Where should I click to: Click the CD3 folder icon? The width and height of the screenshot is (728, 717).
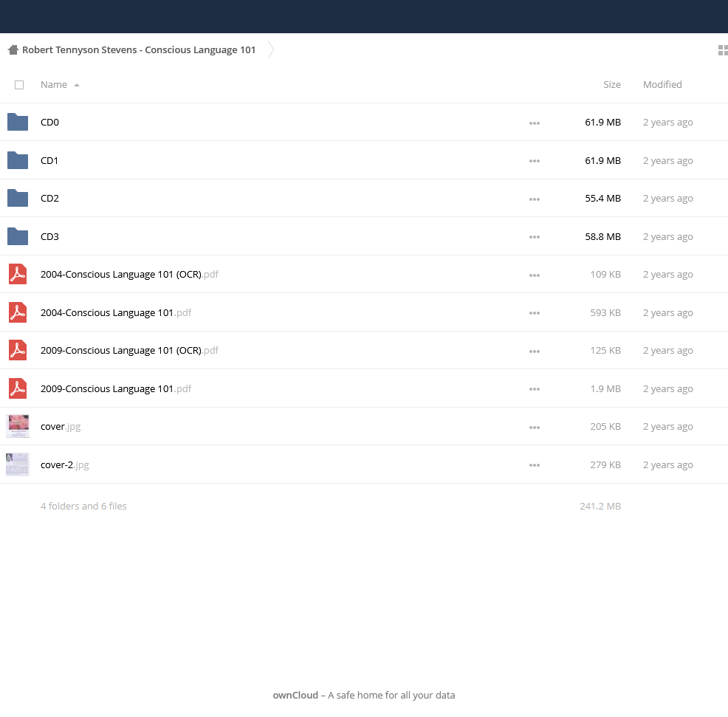click(x=18, y=236)
